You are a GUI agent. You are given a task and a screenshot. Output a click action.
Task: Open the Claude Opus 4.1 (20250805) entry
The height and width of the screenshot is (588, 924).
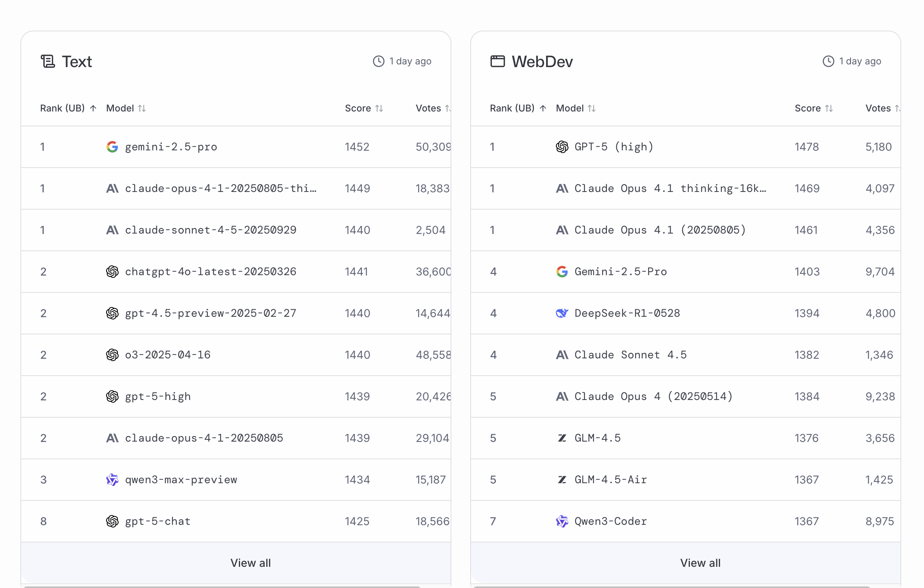point(660,230)
